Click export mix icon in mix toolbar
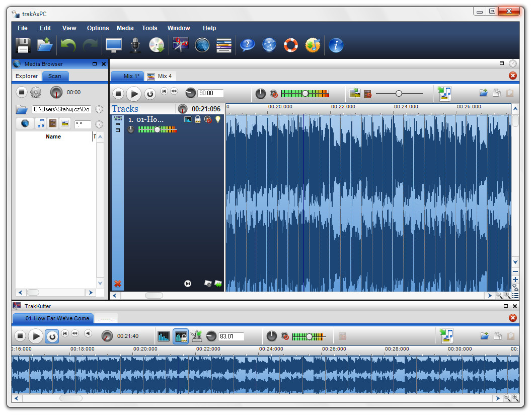 445,93
